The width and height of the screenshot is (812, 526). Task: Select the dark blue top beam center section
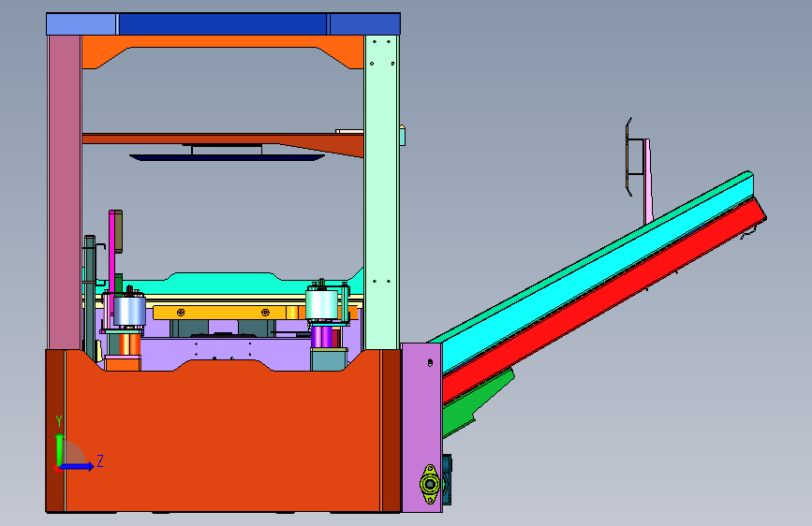coord(223,24)
